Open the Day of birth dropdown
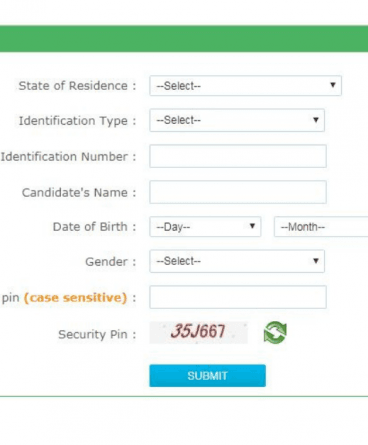This screenshot has width=368, height=445. tap(205, 227)
